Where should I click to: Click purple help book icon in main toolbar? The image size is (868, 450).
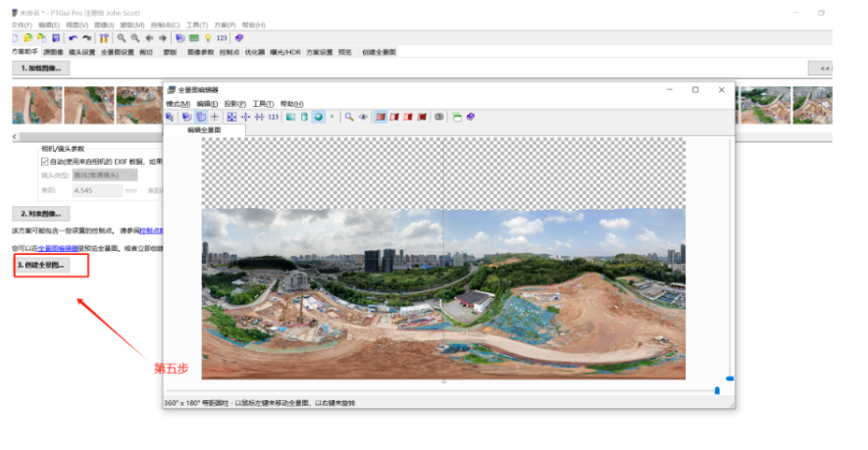click(239, 37)
